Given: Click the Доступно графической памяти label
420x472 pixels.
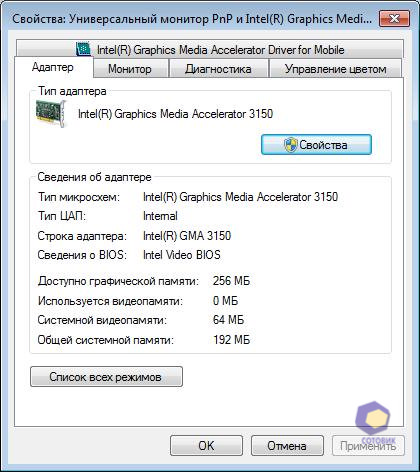Looking at the screenshot, I should (x=118, y=281).
